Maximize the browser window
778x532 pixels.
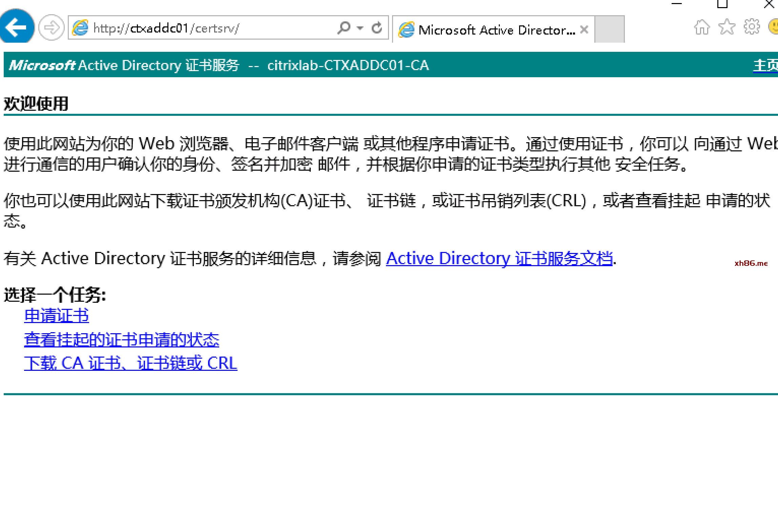click(722, 4)
